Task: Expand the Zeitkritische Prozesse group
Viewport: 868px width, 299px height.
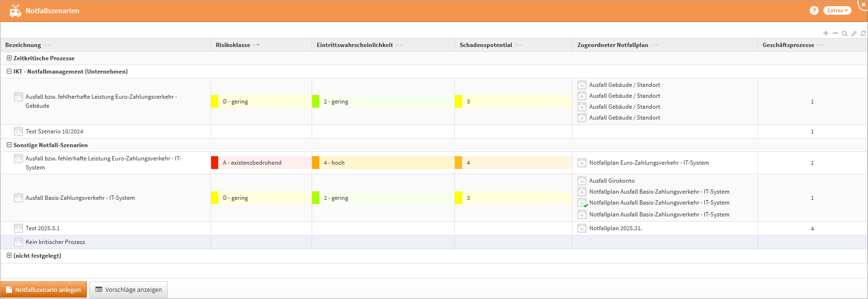Action: click(x=9, y=58)
